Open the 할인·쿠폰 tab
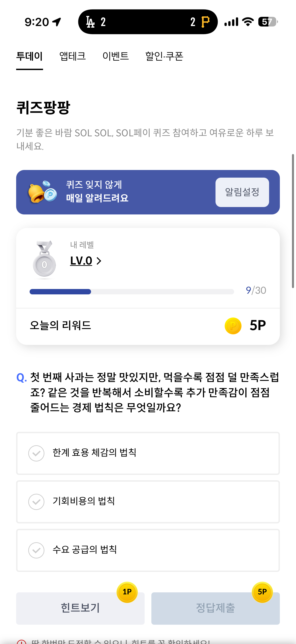This screenshot has width=296, height=644. (164, 56)
